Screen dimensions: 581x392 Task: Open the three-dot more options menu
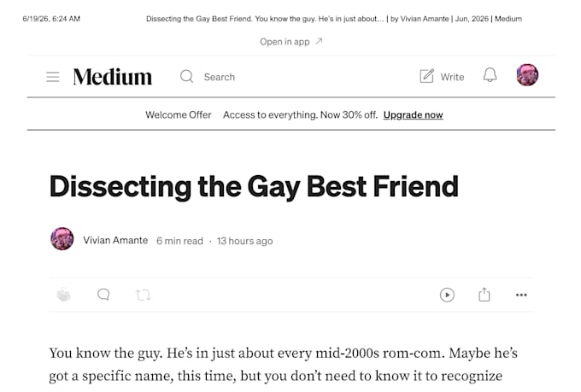(521, 295)
